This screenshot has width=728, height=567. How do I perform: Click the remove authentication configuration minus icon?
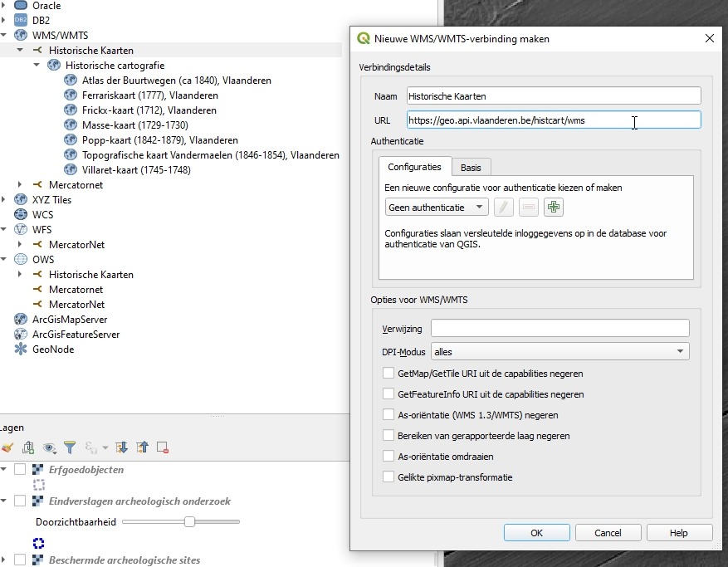click(x=528, y=207)
